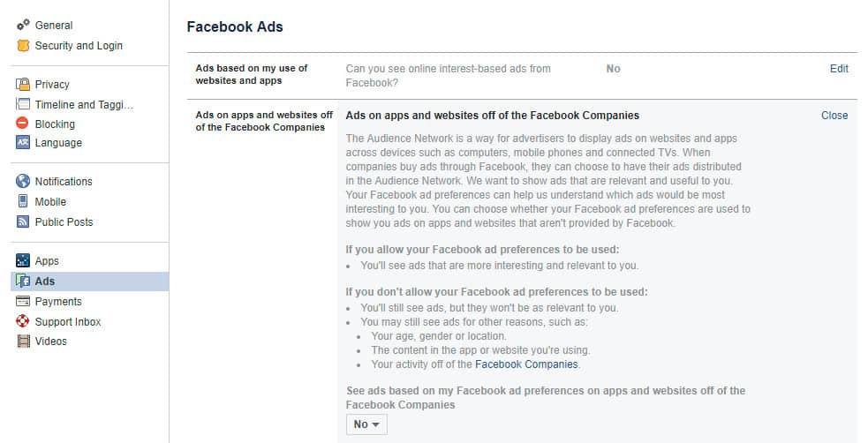Click the Public Posts feed icon
This screenshot has height=443, width=868.
click(x=23, y=222)
